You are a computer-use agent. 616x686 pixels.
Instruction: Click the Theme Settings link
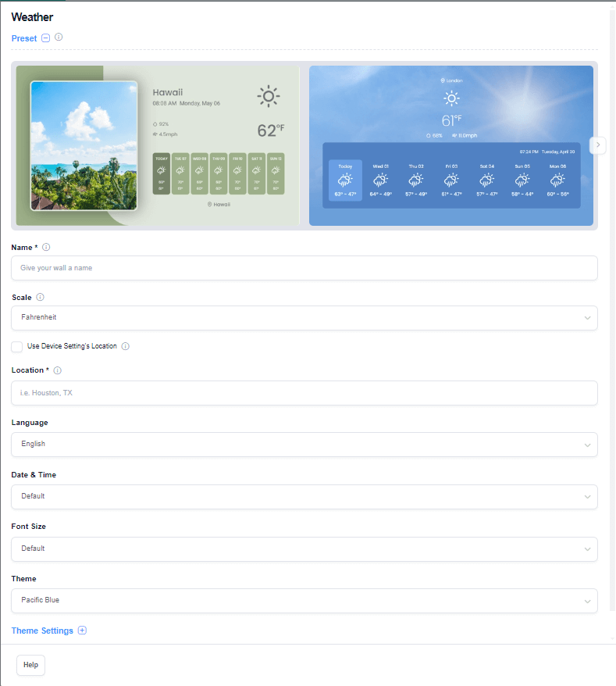[x=42, y=631]
